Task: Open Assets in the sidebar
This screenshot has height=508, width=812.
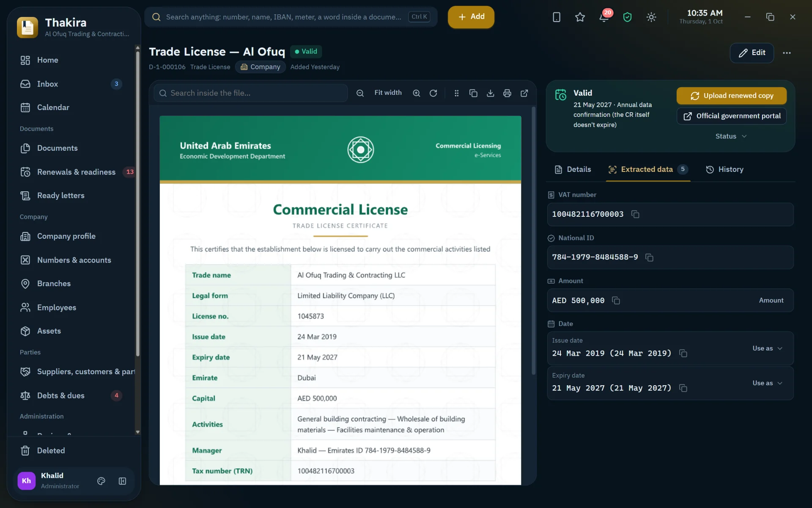Action: coord(71,331)
